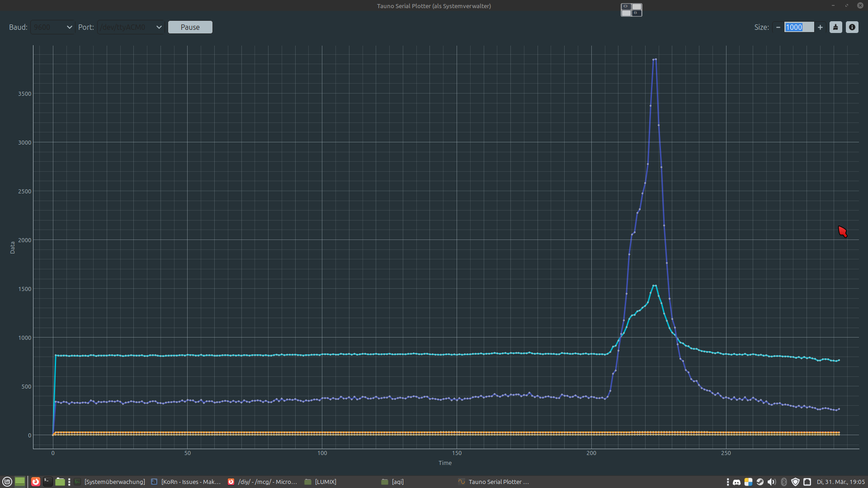The image size is (868, 488).
Task: Click the clear plot broom icon
Action: [835, 27]
